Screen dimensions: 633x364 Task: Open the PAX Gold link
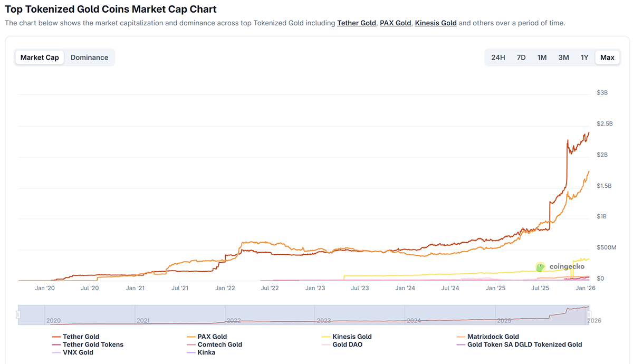click(x=395, y=23)
